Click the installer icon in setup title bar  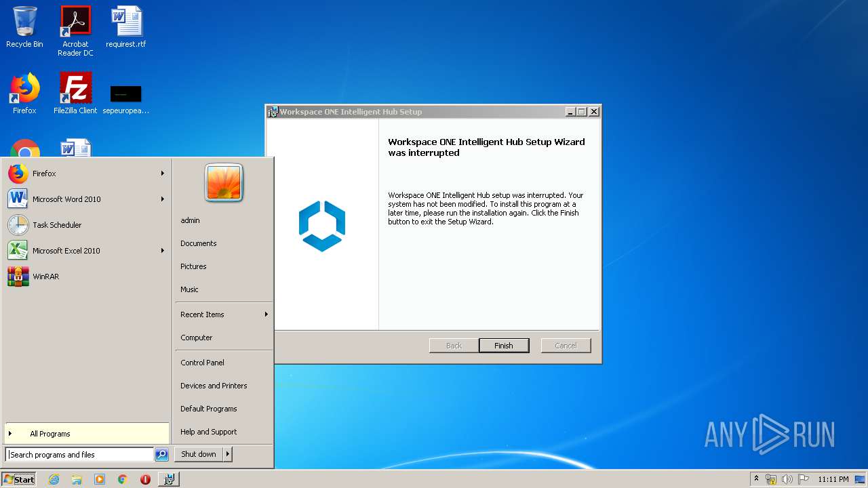click(273, 112)
